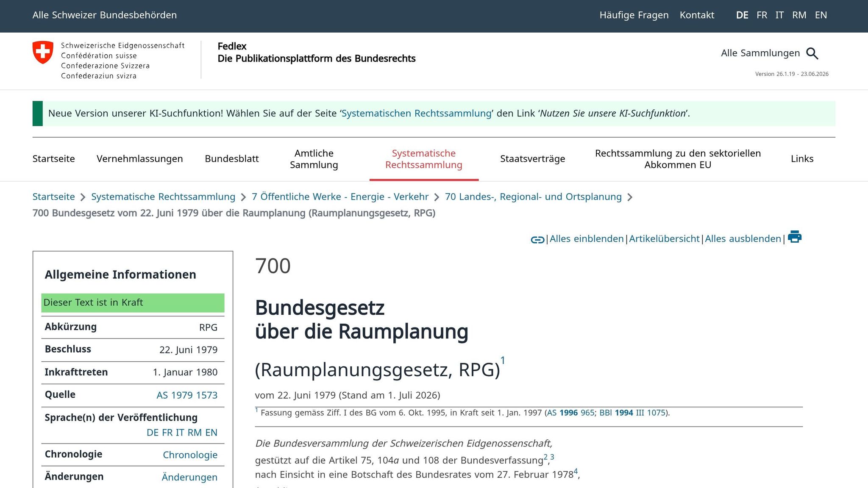
Task: Open the Kontakt page
Action: (x=697, y=15)
